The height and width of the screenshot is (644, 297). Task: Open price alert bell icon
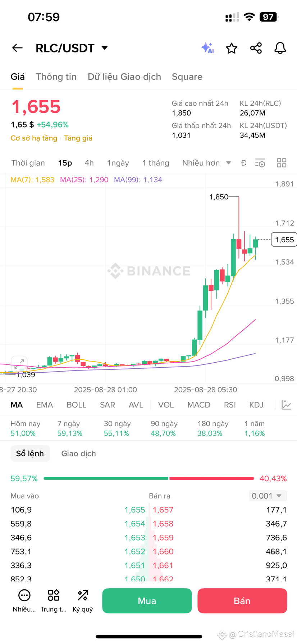(280, 48)
